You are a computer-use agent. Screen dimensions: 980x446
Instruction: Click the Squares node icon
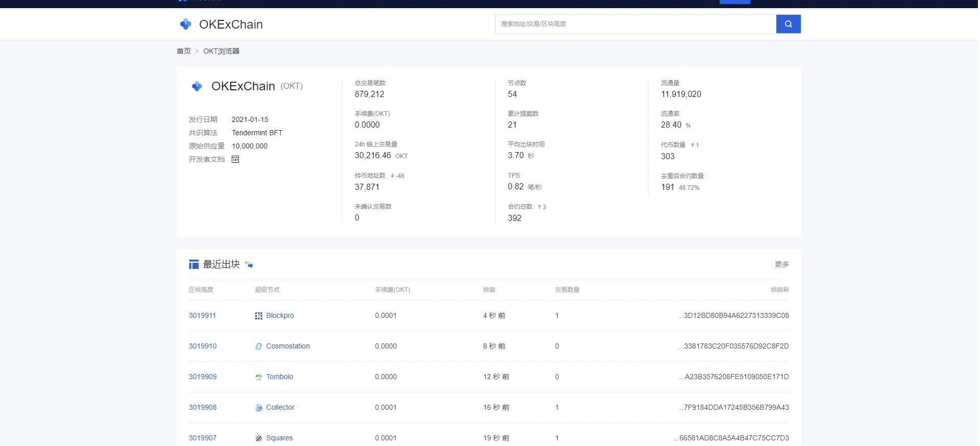259,438
